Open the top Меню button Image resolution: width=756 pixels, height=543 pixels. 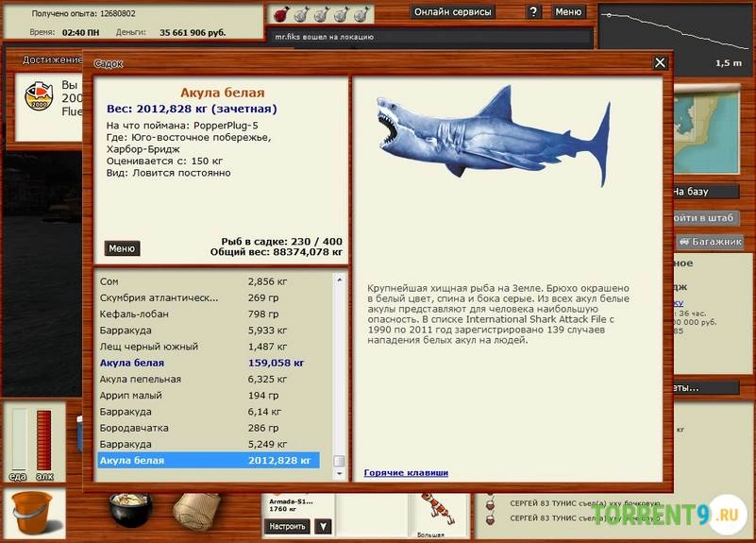click(x=568, y=12)
